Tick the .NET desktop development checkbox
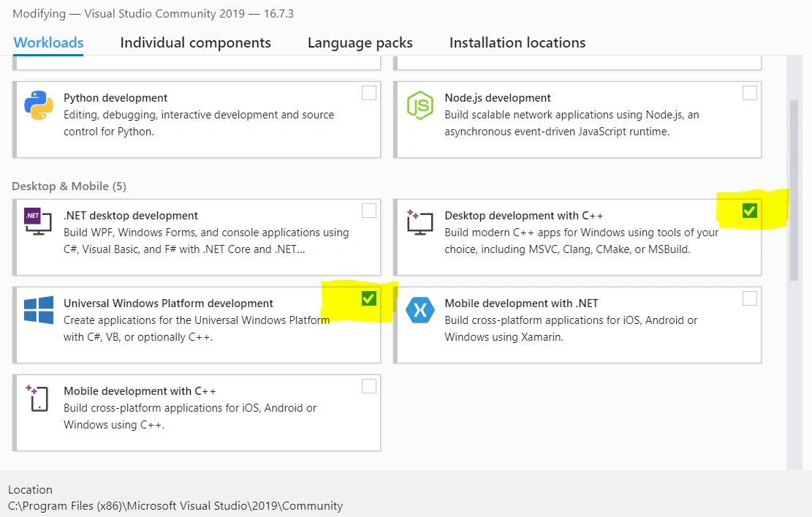Viewport: 812px width, 517px height. pyautogui.click(x=369, y=211)
